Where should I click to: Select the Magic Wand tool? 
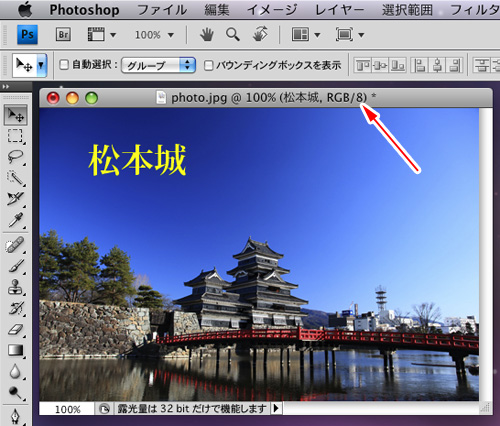[x=15, y=178]
